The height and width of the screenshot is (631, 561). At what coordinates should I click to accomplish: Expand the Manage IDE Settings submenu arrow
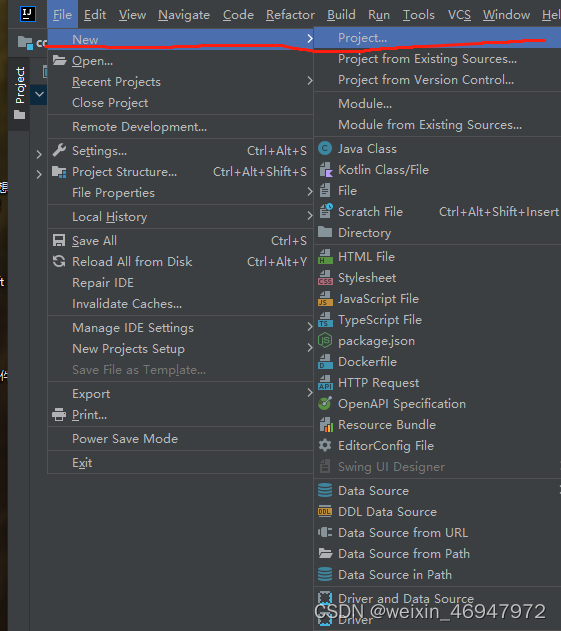(309, 327)
